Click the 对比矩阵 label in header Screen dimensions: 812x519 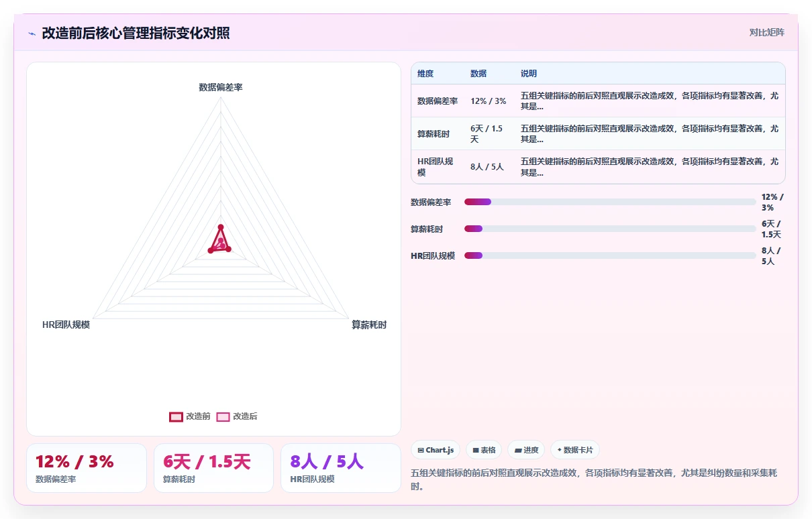point(766,32)
